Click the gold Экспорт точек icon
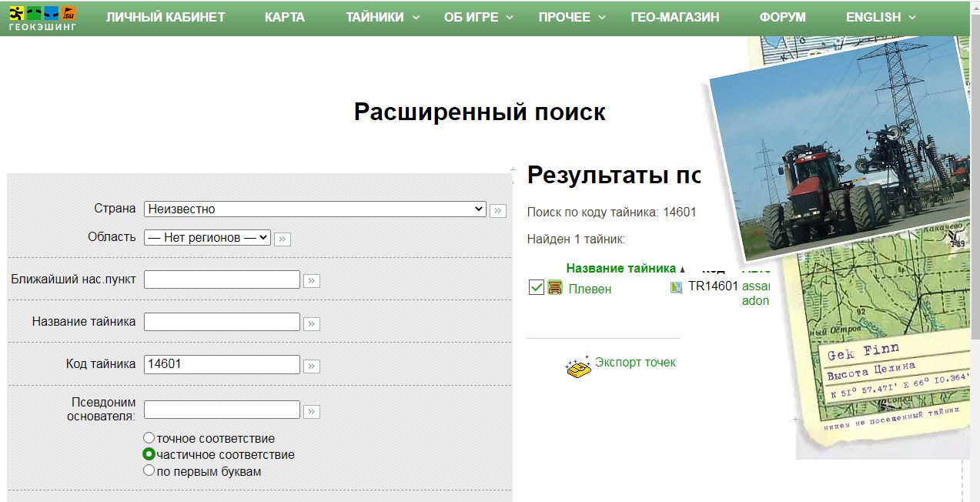This screenshot has height=502, width=980. coord(579,368)
